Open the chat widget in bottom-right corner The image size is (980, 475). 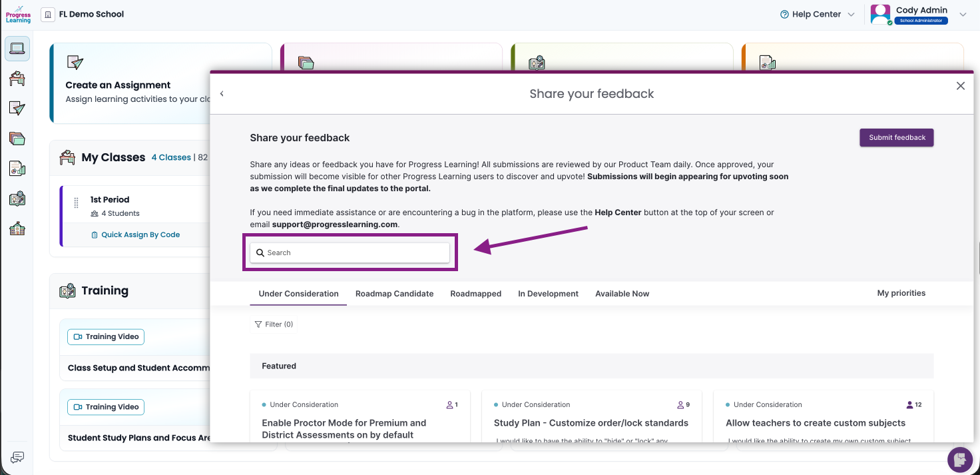click(960, 460)
